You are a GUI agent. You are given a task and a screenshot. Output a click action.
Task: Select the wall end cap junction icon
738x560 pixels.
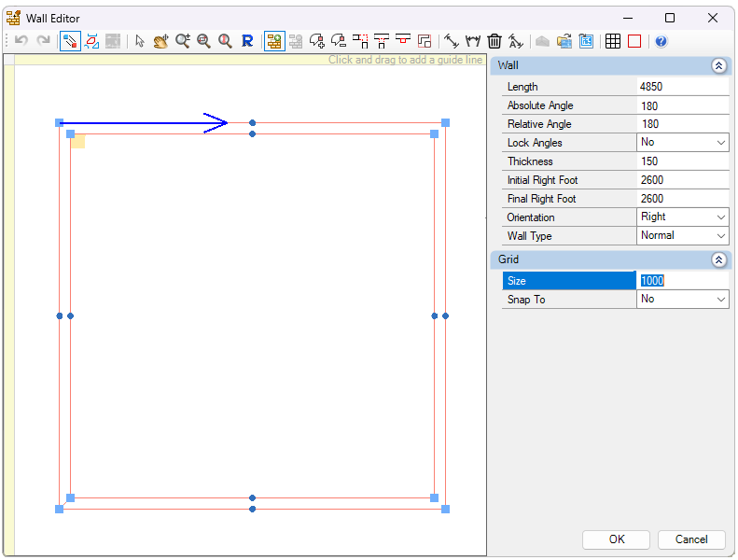point(403,39)
